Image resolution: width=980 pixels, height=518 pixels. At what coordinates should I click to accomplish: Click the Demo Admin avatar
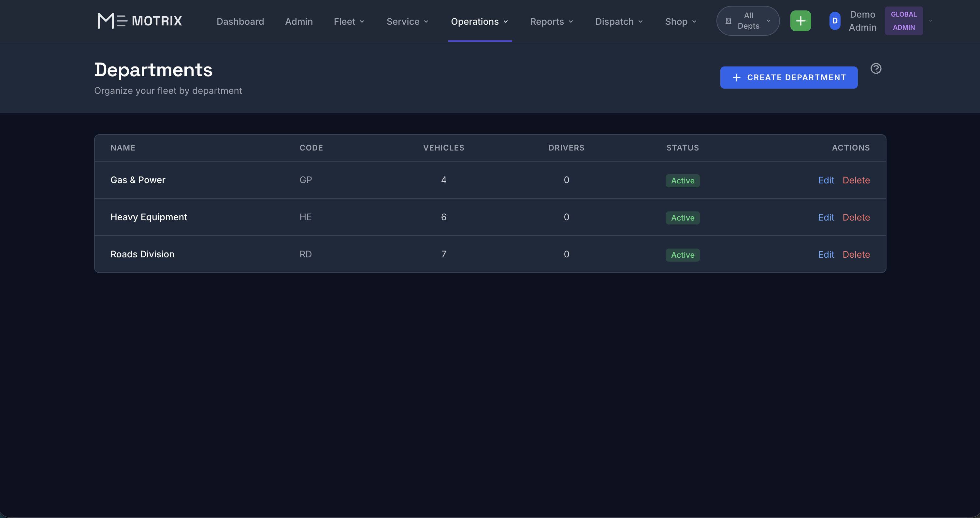tap(834, 21)
